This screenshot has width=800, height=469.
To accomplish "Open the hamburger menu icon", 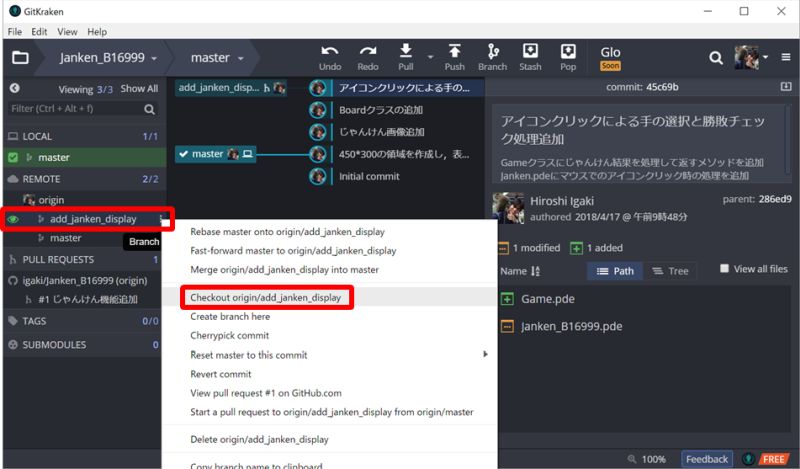I will pyautogui.click(x=786, y=57).
